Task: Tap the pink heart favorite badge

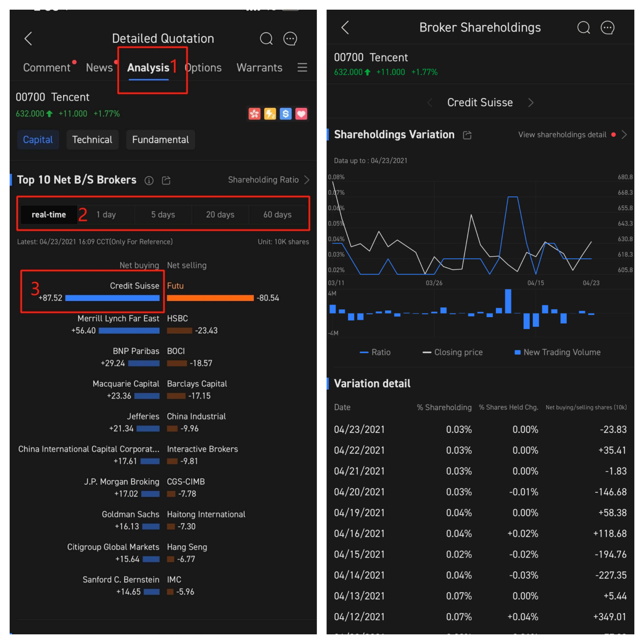Action: point(301,114)
